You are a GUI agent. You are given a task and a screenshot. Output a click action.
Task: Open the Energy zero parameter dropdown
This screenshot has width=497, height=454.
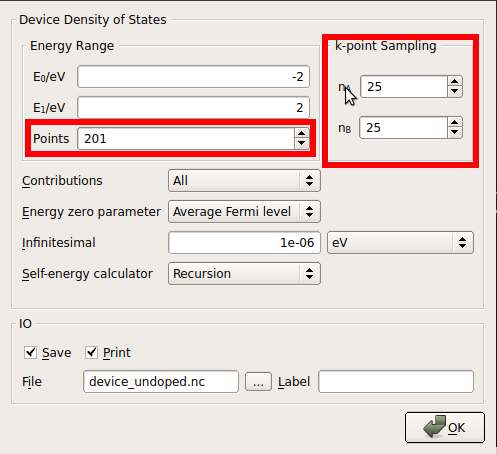(244, 212)
